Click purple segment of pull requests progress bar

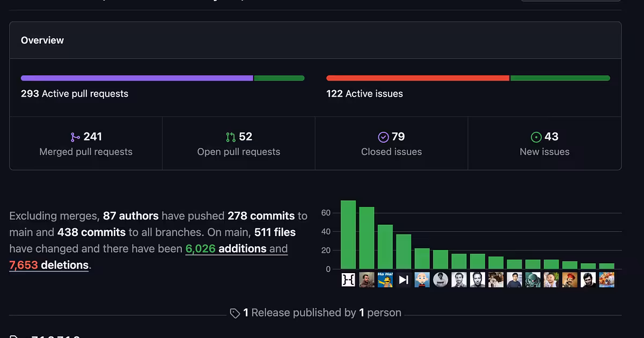[x=137, y=78]
